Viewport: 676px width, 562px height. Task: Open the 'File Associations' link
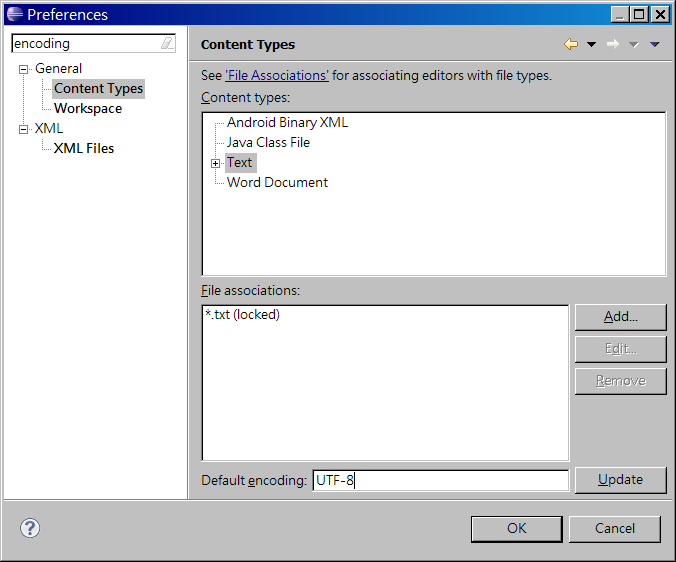pyautogui.click(x=277, y=75)
